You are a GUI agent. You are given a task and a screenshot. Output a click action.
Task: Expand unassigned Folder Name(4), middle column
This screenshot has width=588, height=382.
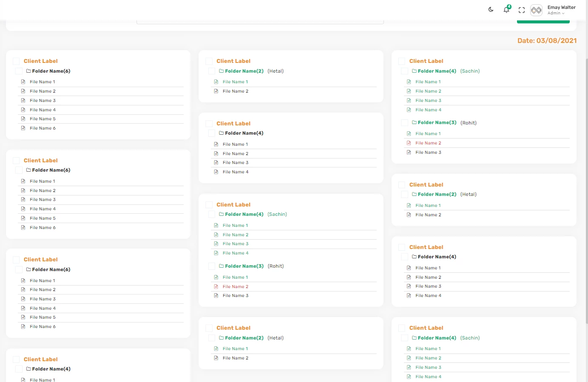[244, 133]
